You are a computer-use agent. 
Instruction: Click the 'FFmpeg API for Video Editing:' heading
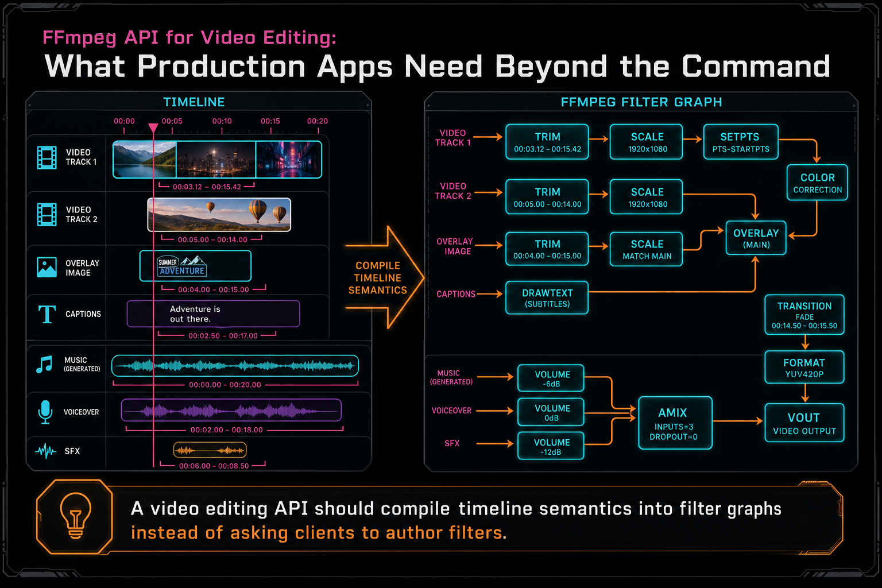tap(189, 38)
